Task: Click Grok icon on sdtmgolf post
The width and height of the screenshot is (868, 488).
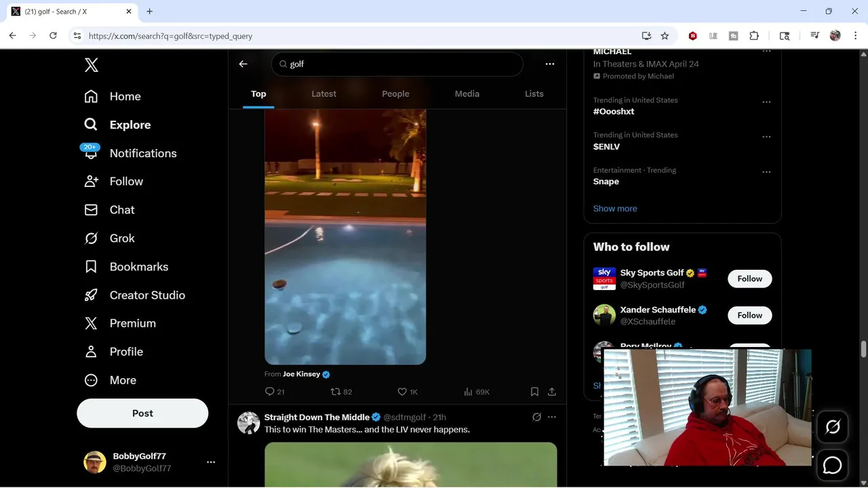Action: click(536, 417)
